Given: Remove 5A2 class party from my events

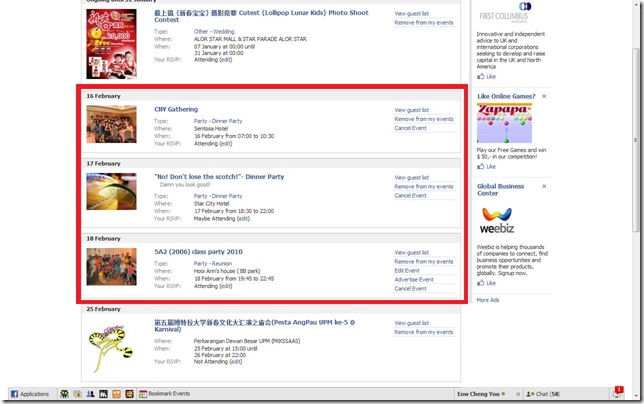Looking at the screenshot, I should [x=424, y=262].
